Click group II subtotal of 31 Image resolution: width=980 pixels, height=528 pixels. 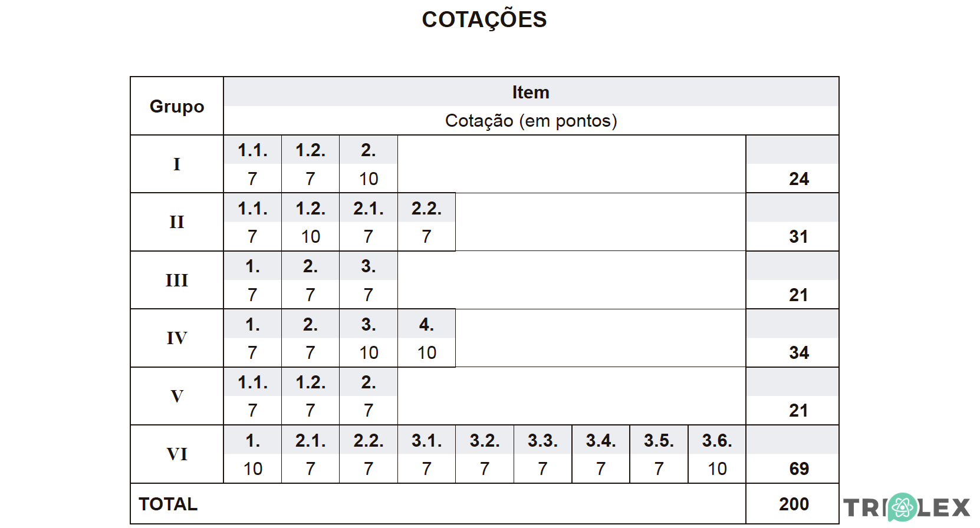[799, 236]
